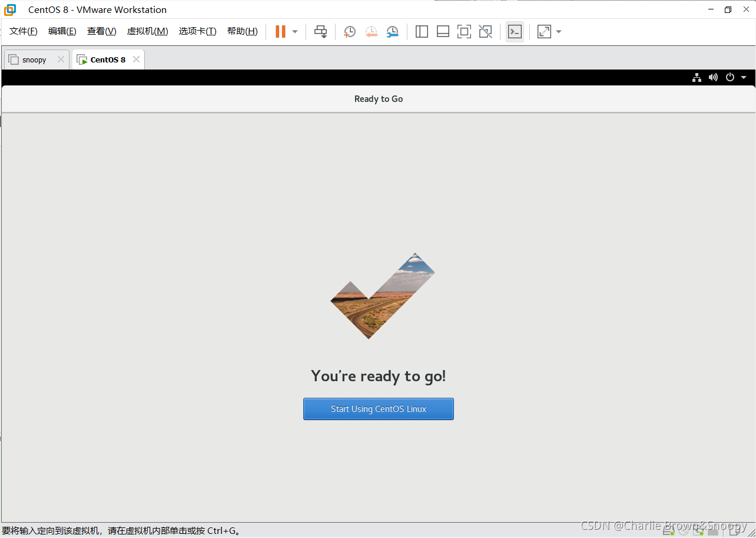
Task: Click the guest volume speaker icon
Action: (x=713, y=77)
